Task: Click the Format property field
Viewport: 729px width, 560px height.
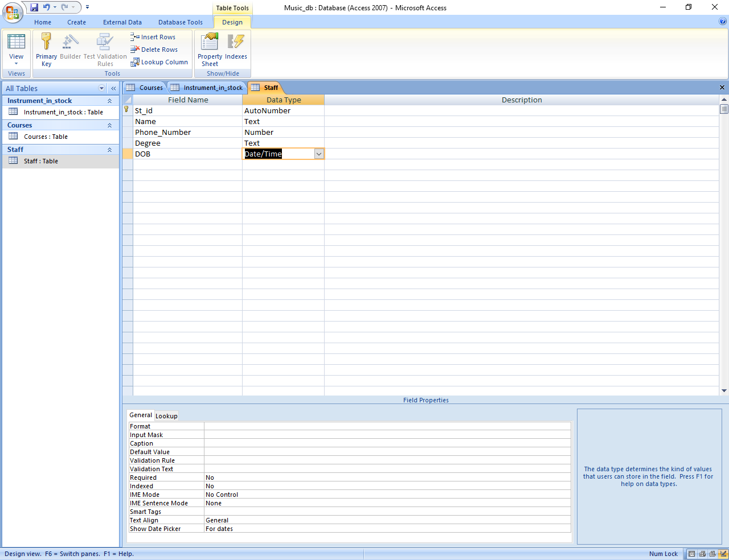Action: (x=387, y=426)
